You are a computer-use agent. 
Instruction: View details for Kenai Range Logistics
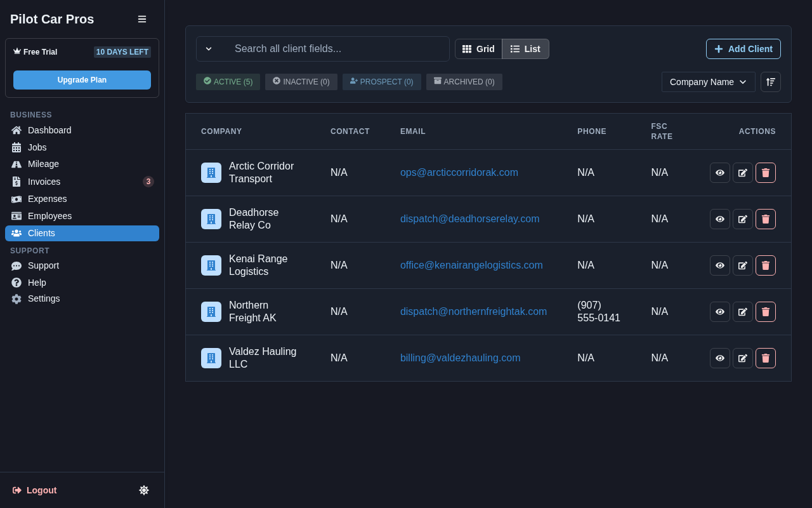(720, 265)
